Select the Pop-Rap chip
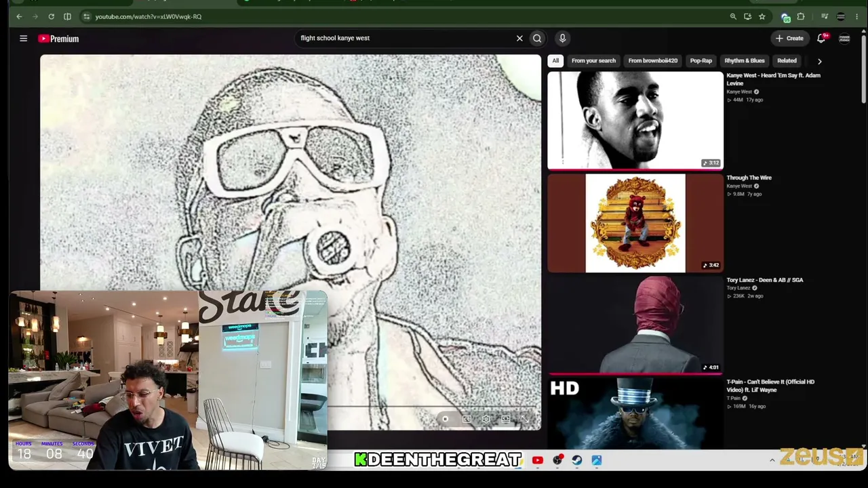 point(701,60)
